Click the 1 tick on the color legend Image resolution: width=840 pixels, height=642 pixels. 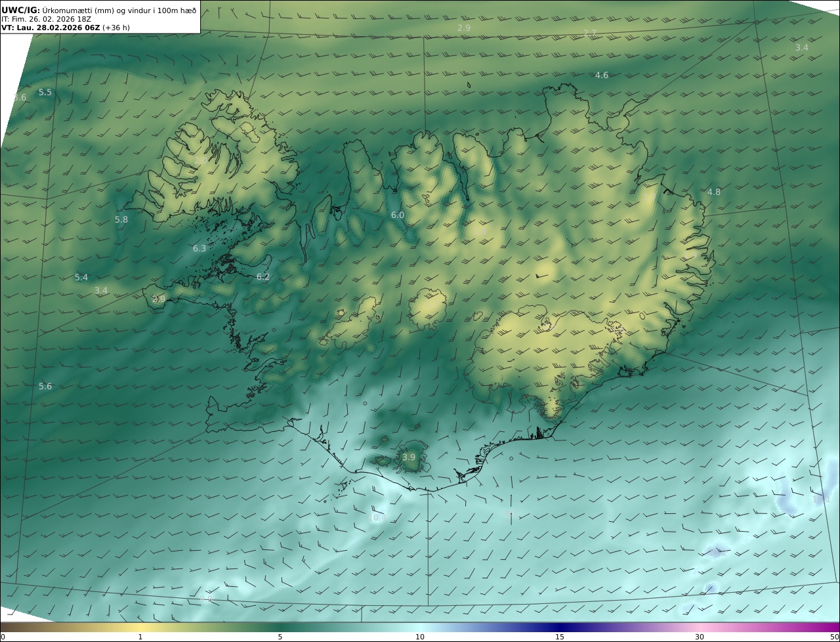pos(140,637)
